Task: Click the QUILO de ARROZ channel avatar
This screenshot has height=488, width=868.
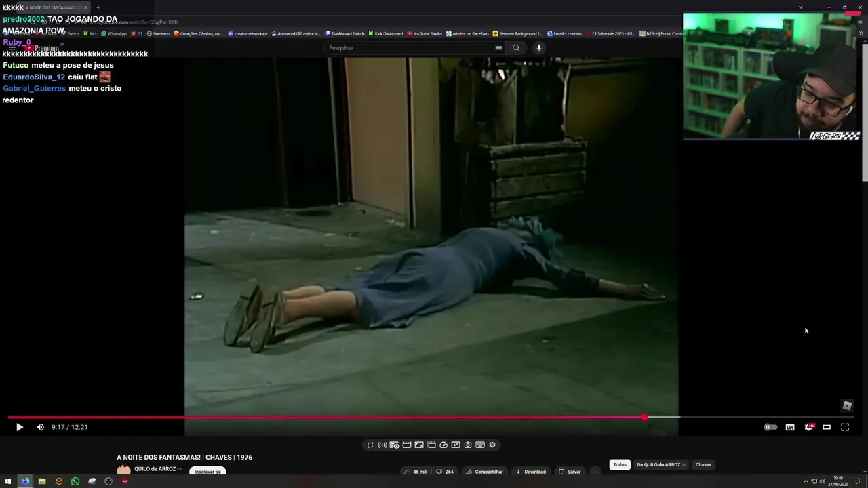Action: pyautogui.click(x=123, y=470)
